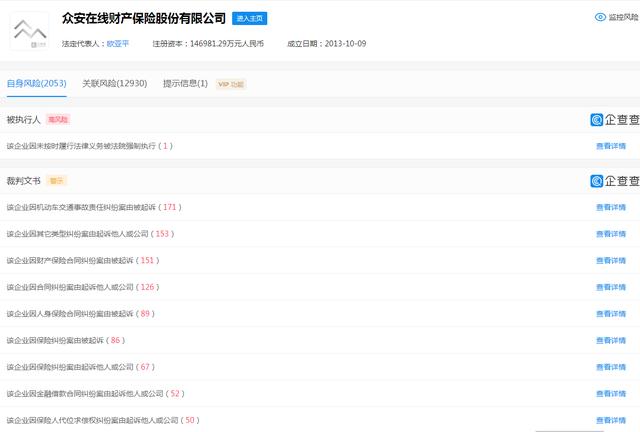View details for 机动车交通事故 (171) row

611,207
